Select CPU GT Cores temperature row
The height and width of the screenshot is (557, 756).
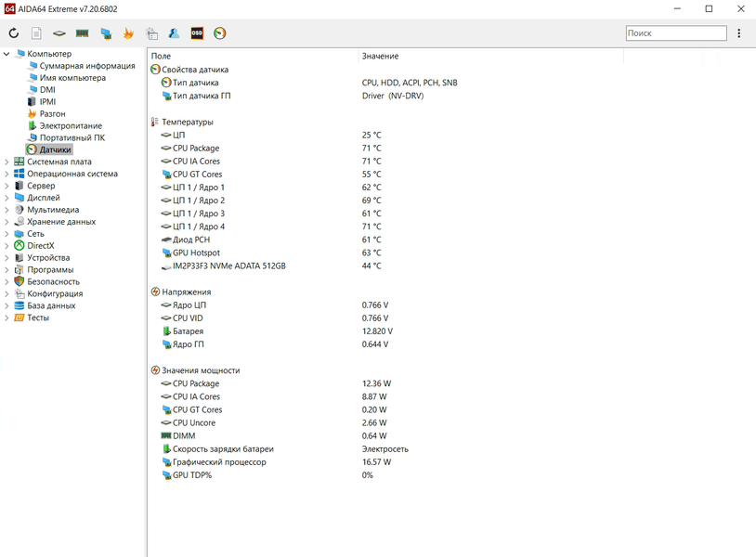270,174
